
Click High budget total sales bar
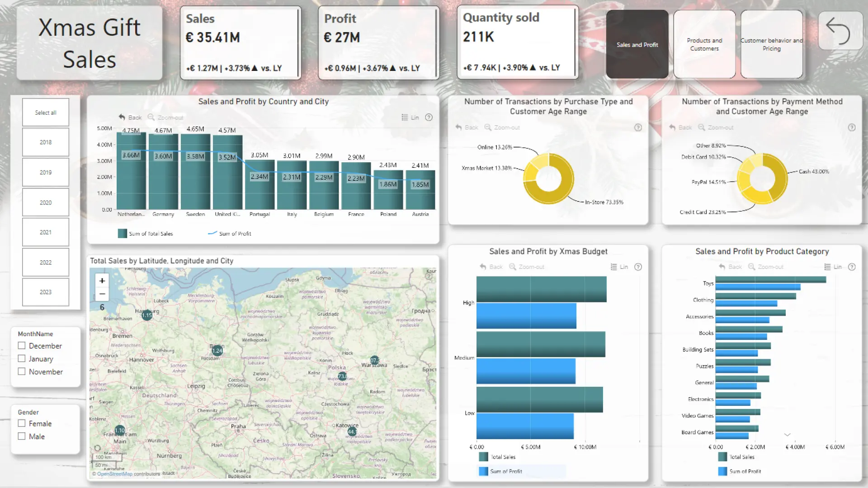point(541,289)
